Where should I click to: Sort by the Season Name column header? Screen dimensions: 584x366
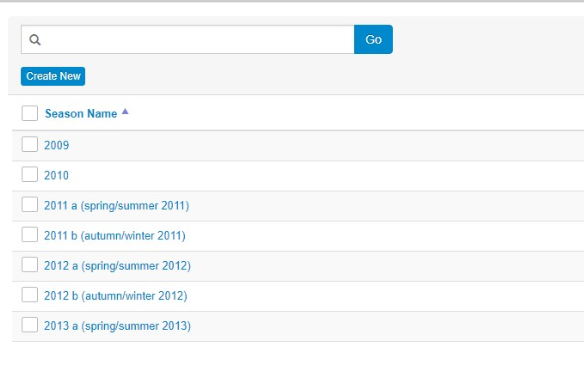pyautogui.click(x=81, y=114)
